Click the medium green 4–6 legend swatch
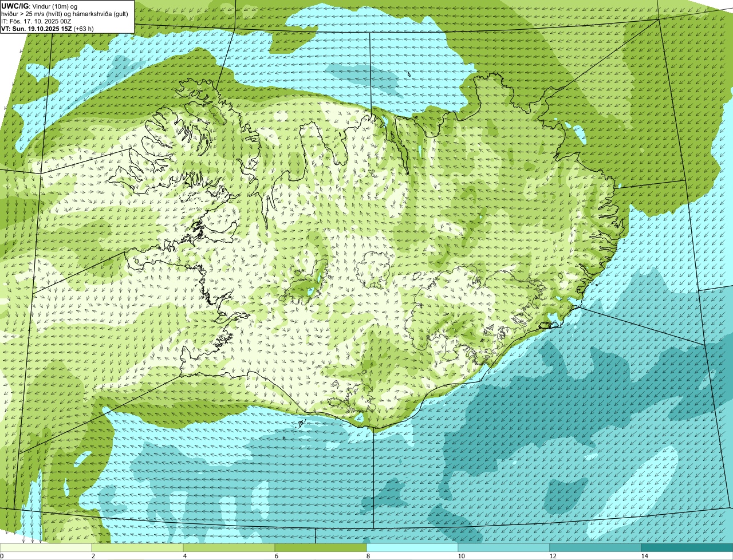Image resolution: width=733 pixels, height=560 pixels. [x=229, y=547]
